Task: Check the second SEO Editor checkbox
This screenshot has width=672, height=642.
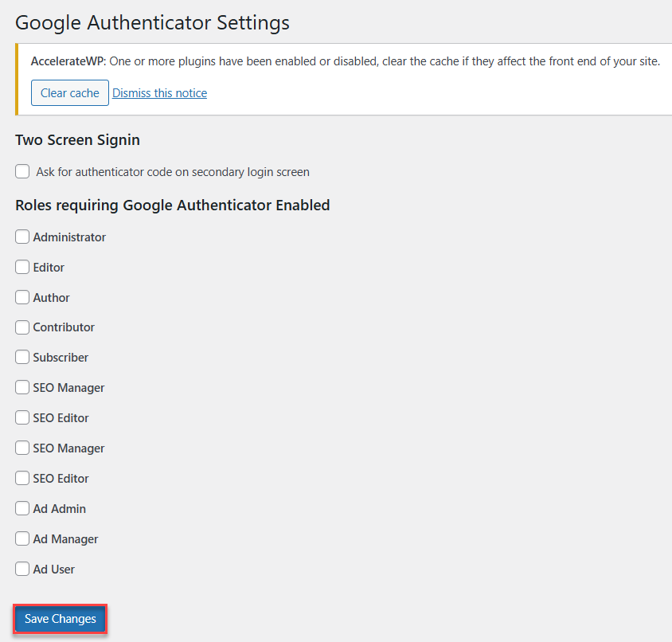Action: tap(21, 478)
